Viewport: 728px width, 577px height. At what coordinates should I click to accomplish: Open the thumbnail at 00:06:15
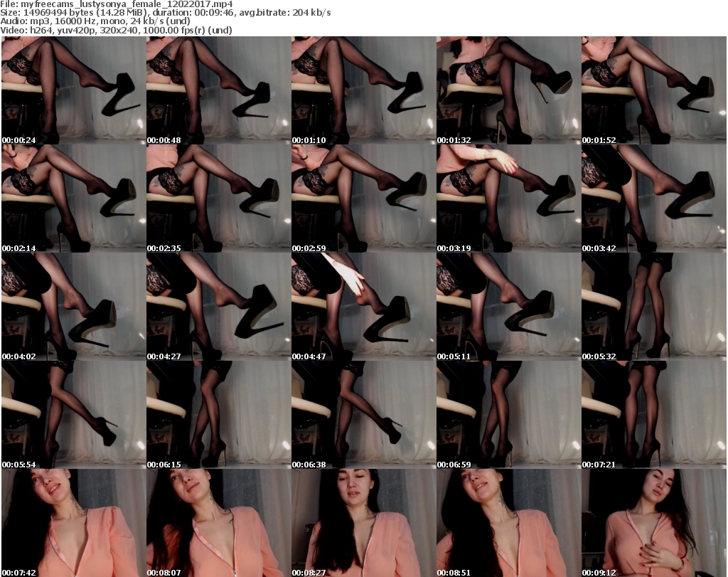click(219, 415)
